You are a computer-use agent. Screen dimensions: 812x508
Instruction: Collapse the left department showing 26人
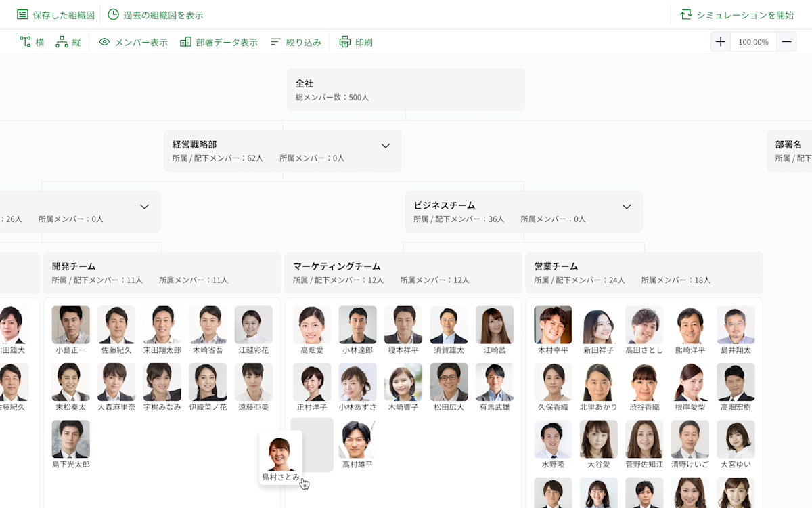point(143,206)
